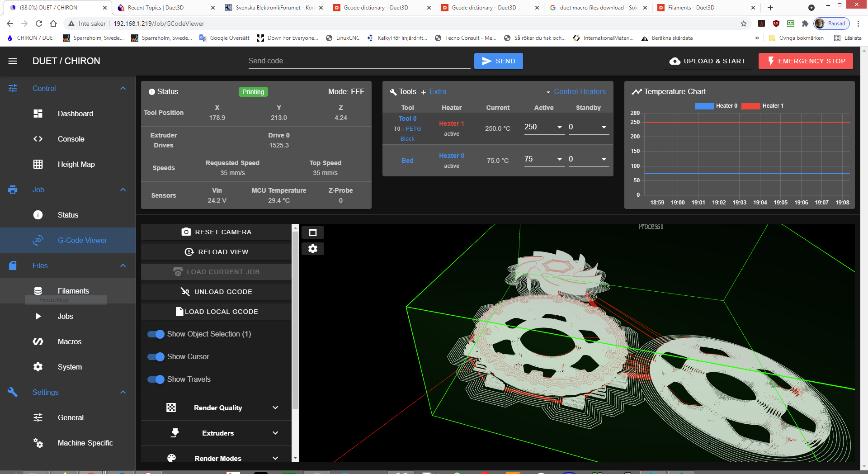Click RELOAD VIEW button
This screenshot has width=868, height=474.
pyautogui.click(x=216, y=252)
